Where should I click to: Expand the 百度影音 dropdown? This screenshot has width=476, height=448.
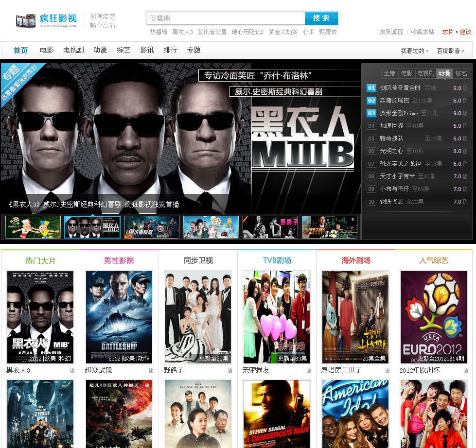(x=451, y=51)
